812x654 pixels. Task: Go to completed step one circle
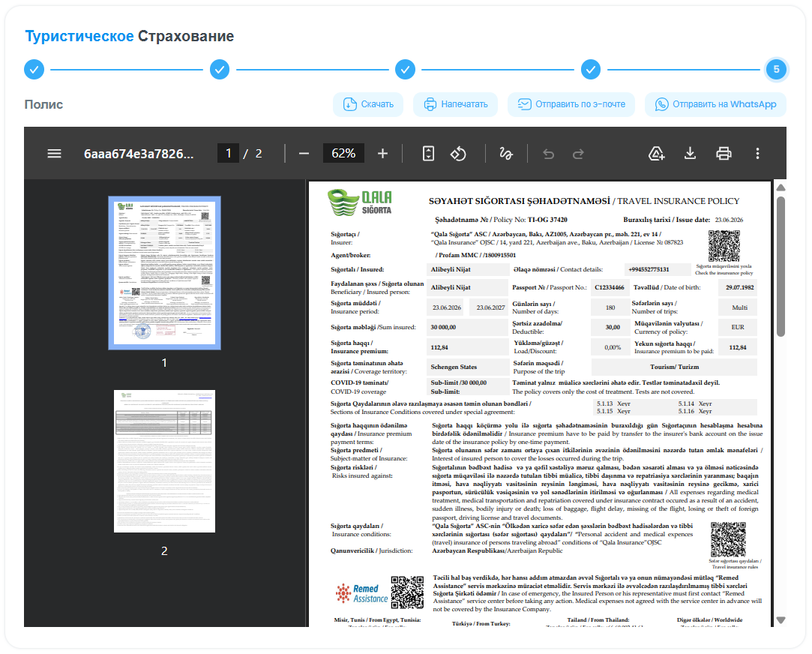34,70
